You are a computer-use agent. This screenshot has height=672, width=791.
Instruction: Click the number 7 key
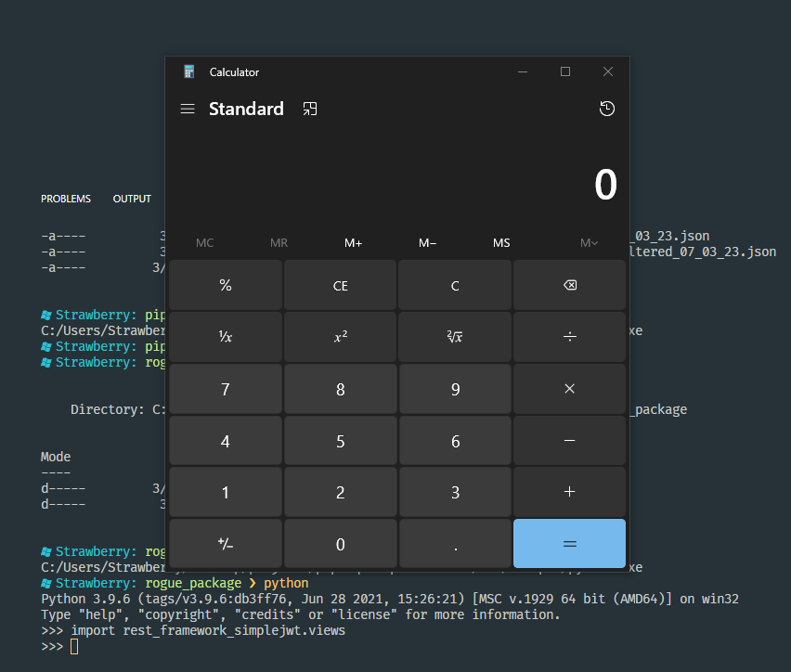point(225,389)
